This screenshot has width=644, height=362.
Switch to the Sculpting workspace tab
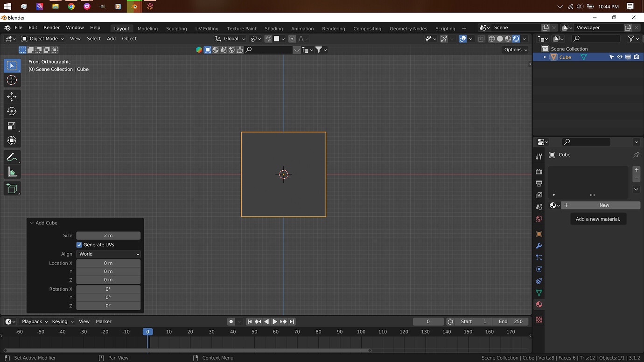coord(176,28)
